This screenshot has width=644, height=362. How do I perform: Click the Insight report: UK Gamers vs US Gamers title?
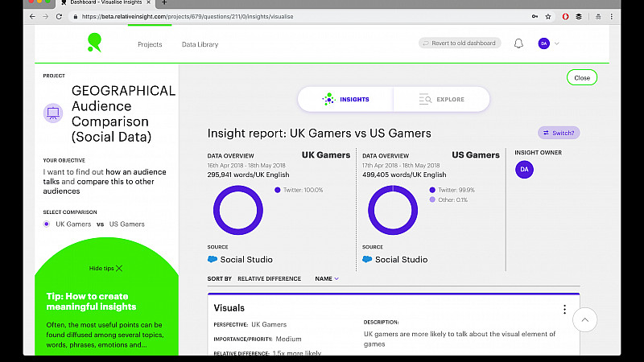click(x=319, y=134)
